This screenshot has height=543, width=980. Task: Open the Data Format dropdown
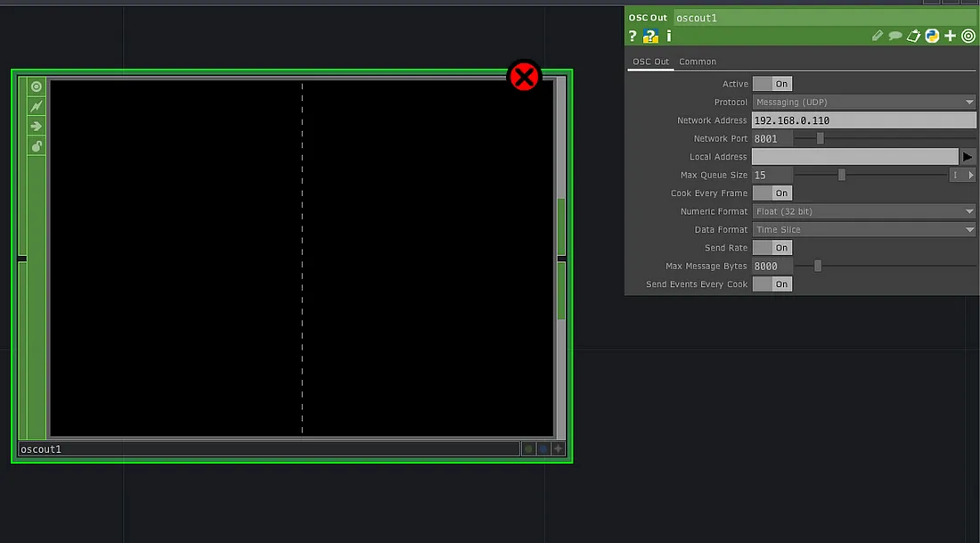tap(864, 229)
